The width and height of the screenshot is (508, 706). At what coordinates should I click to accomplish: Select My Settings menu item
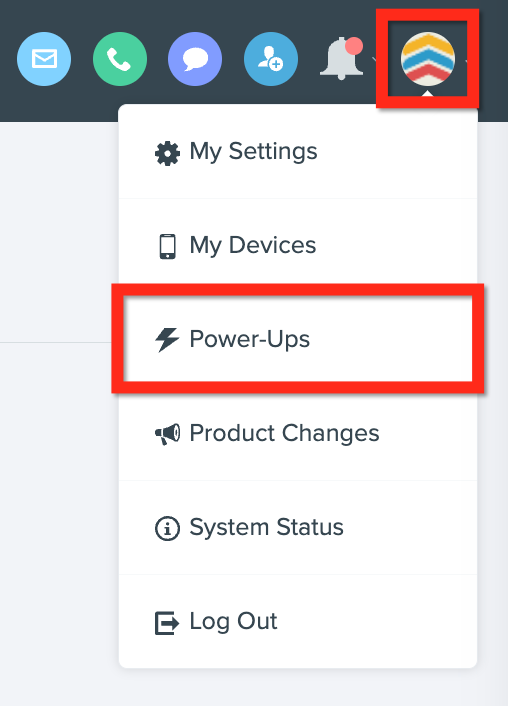[x=298, y=151]
